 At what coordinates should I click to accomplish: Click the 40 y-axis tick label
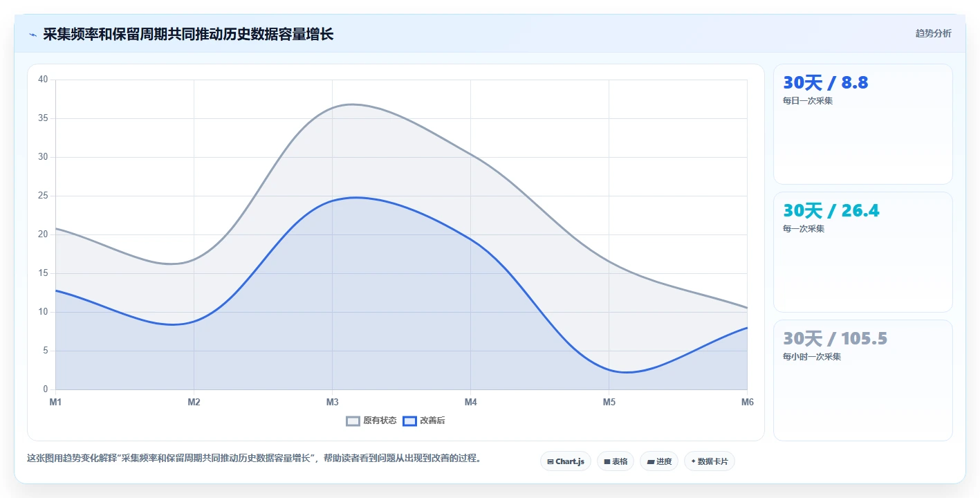coord(43,80)
